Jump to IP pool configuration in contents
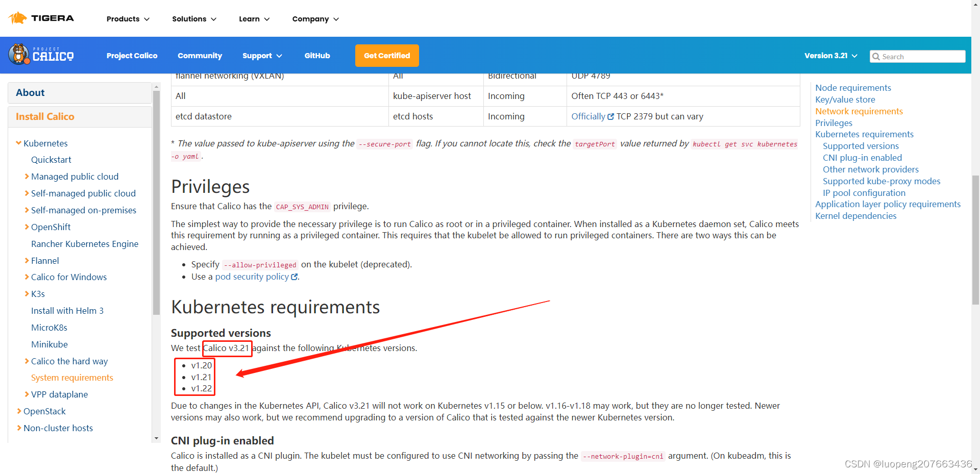This screenshot has width=980, height=474. coord(864,193)
